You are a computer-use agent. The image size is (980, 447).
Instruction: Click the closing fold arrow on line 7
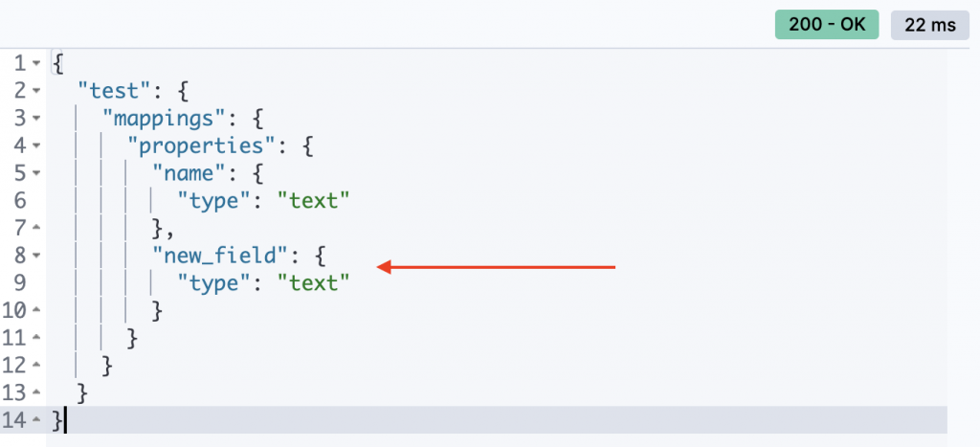point(36,228)
